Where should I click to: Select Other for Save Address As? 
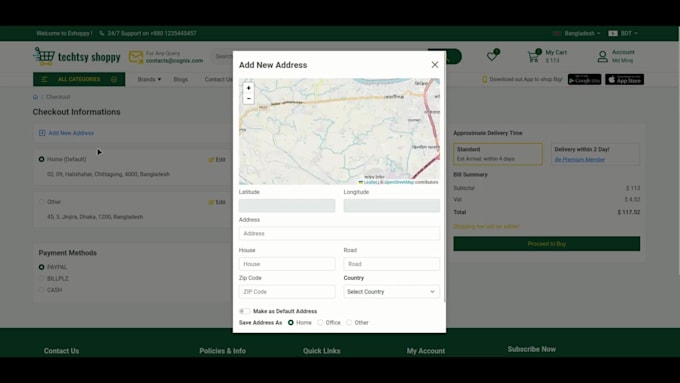[x=349, y=322]
